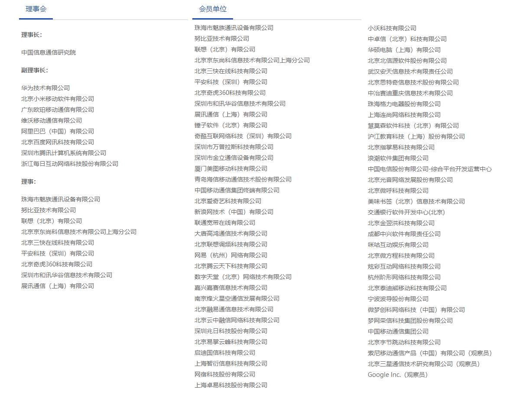532x402 pixels.
Task: Click 大唐高鸿通信技术有限公司
Action: pos(231,233)
